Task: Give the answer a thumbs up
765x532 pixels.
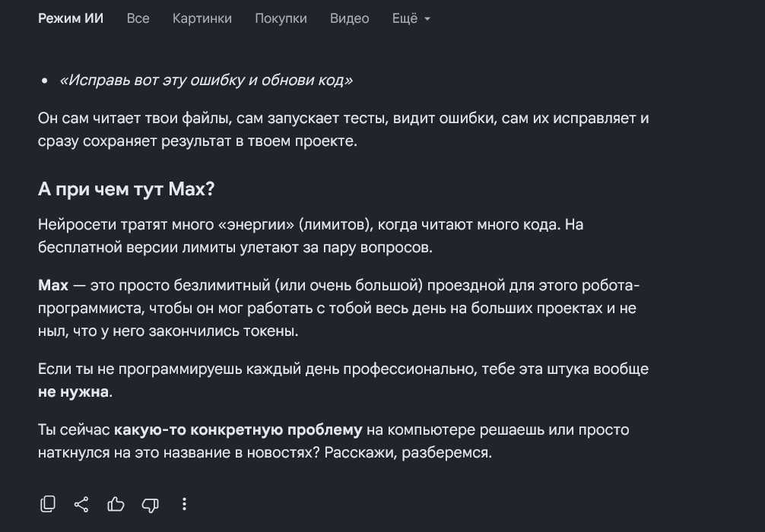Action: click(x=116, y=504)
